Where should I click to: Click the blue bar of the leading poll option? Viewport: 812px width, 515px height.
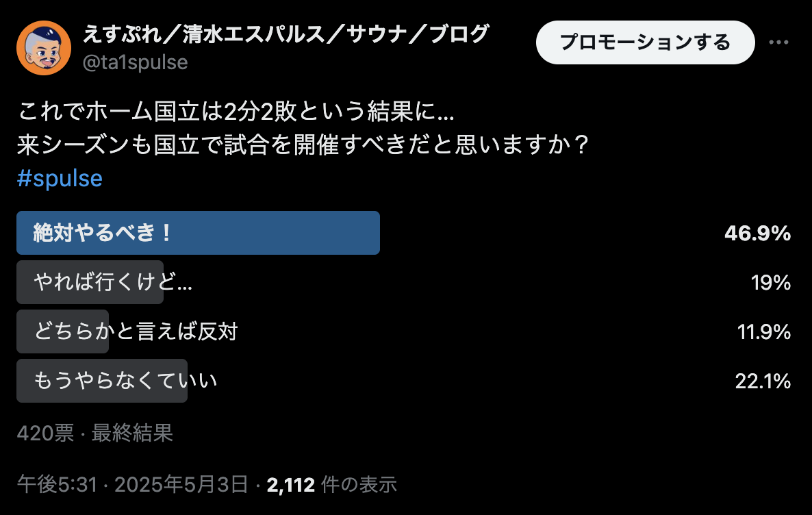[199, 233]
